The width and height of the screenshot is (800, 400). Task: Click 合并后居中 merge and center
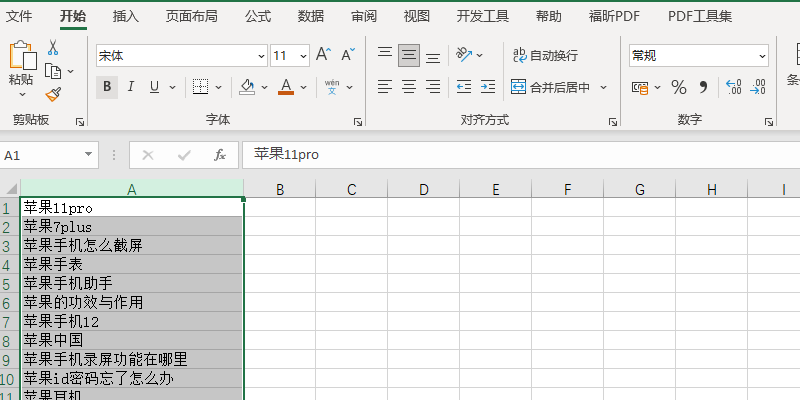pos(550,87)
